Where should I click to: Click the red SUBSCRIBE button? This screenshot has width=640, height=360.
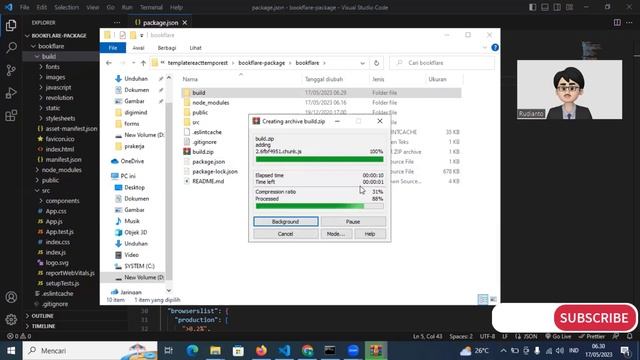pyautogui.click(x=594, y=318)
